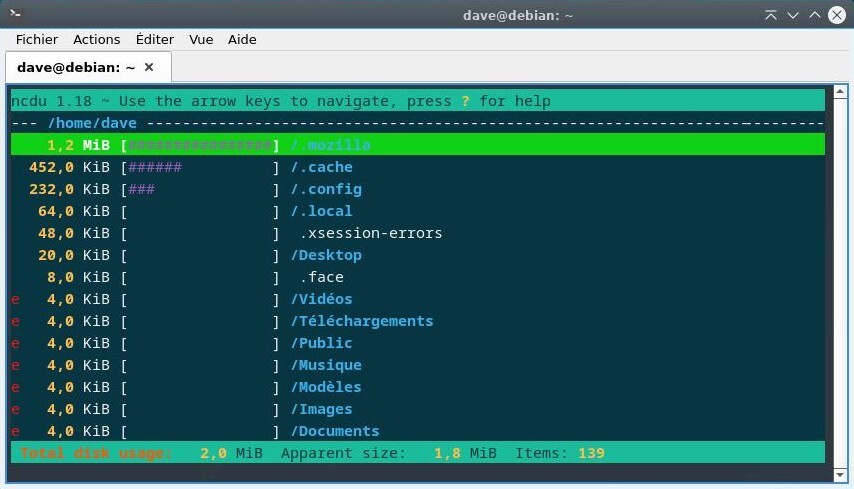The width and height of the screenshot is (854, 489).
Task: Click the yellow question mark help hint
Action: [463, 101]
